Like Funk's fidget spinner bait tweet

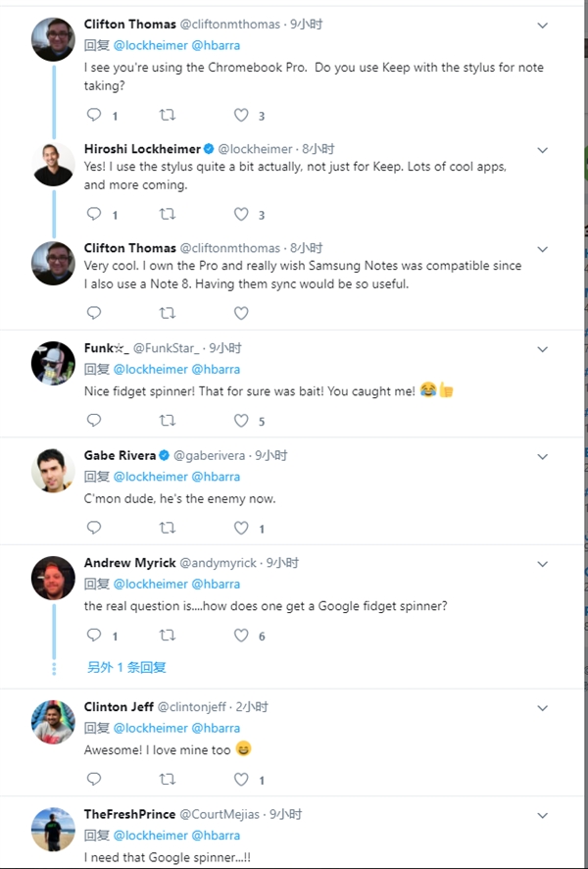[x=241, y=421]
